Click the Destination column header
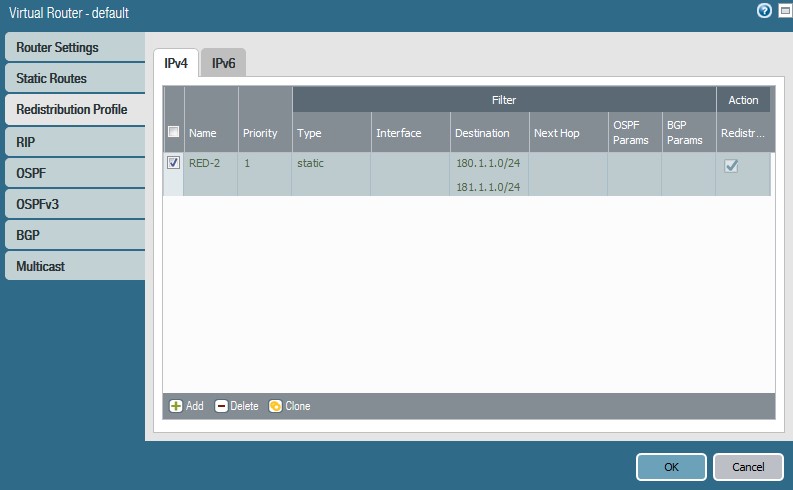793x490 pixels. [x=490, y=132]
